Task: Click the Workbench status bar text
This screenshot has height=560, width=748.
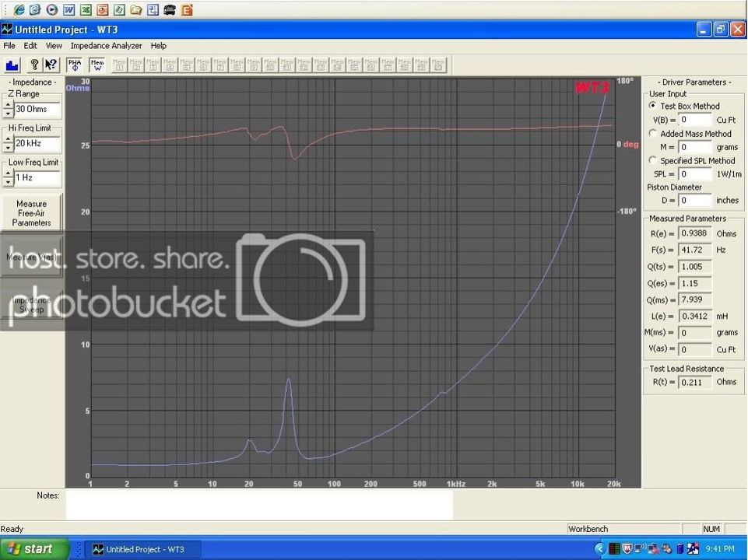Action: tap(588, 529)
